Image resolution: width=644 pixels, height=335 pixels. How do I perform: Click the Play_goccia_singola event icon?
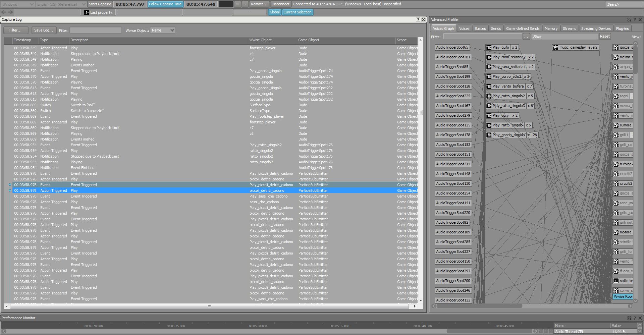[489, 135]
